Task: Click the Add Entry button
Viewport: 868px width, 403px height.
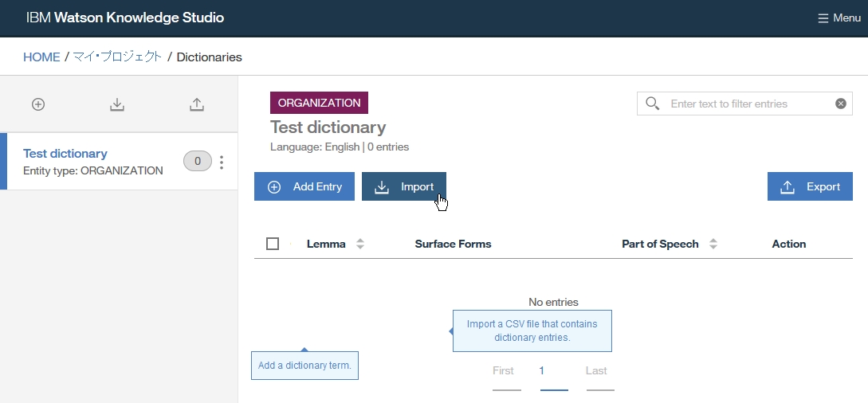Action: pyautogui.click(x=304, y=186)
